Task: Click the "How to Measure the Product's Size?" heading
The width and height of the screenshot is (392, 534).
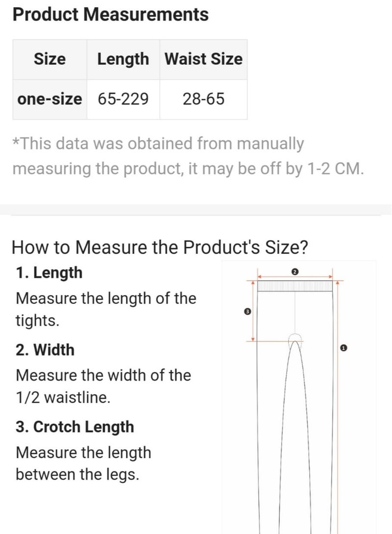Action: [x=159, y=247]
